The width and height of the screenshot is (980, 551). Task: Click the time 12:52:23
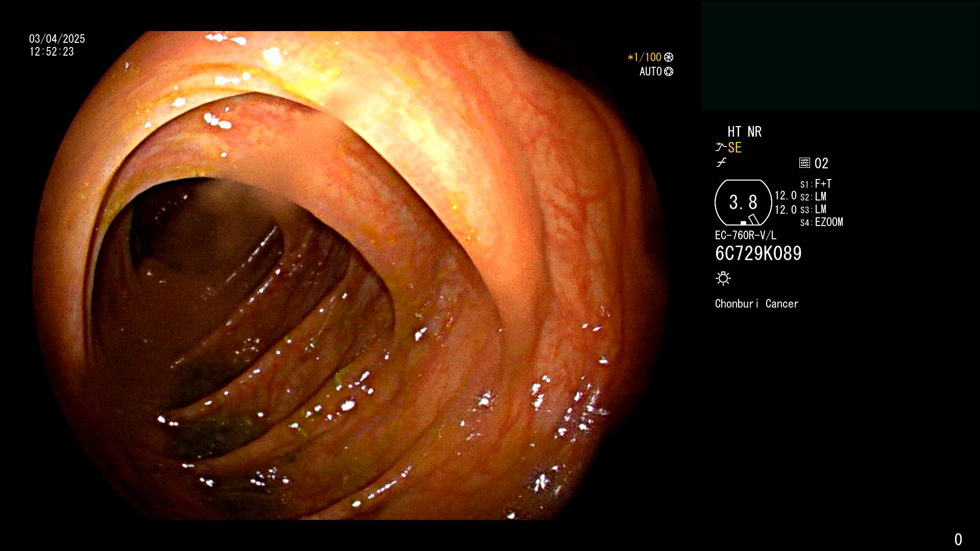click(52, 52)
